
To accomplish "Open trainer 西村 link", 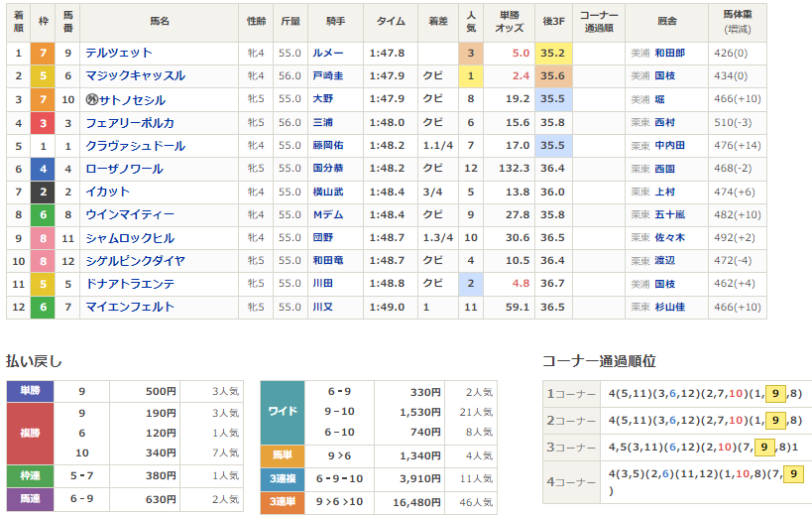I will coord(664,122).
